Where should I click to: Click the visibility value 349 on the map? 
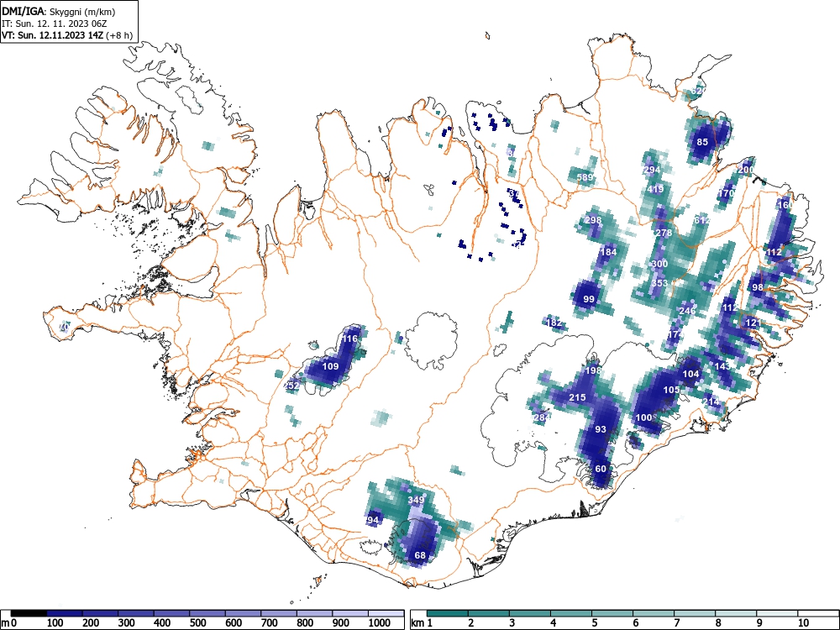[416, 499]
